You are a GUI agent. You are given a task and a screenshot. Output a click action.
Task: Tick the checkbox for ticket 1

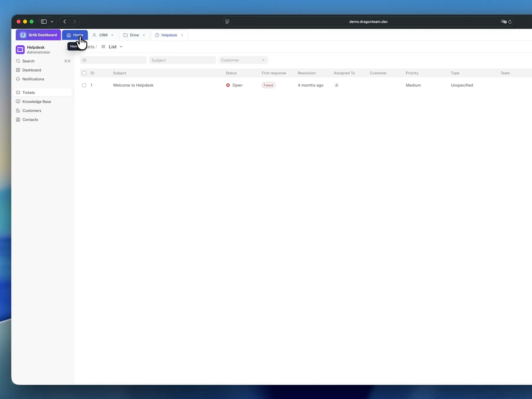point(84,85)
